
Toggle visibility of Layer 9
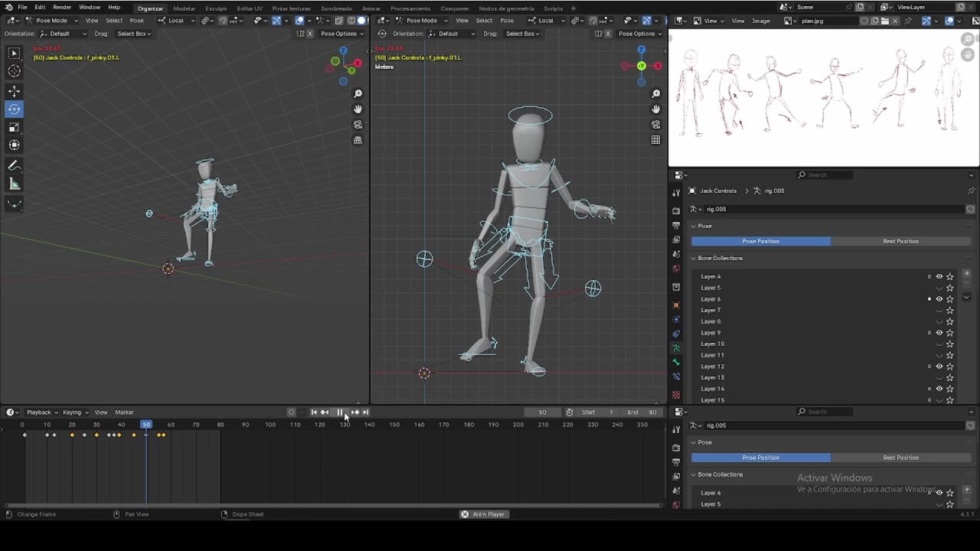939,333
